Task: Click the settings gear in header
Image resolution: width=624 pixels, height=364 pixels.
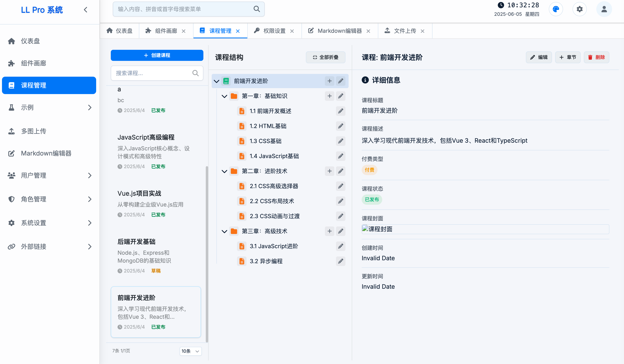Action: (x=579, y=9)
